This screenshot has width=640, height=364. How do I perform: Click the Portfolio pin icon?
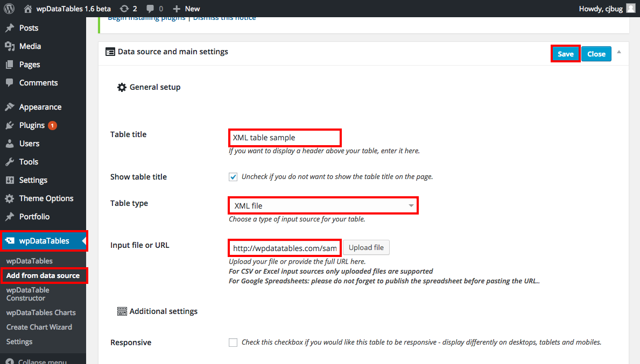(10, 217)
